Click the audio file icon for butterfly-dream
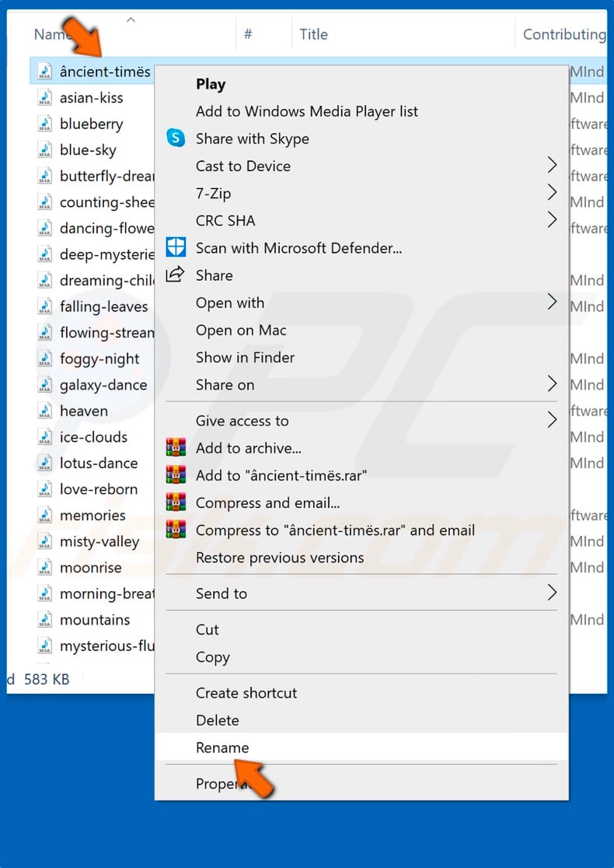Screen dimensions: 614x868 (45, 176)
